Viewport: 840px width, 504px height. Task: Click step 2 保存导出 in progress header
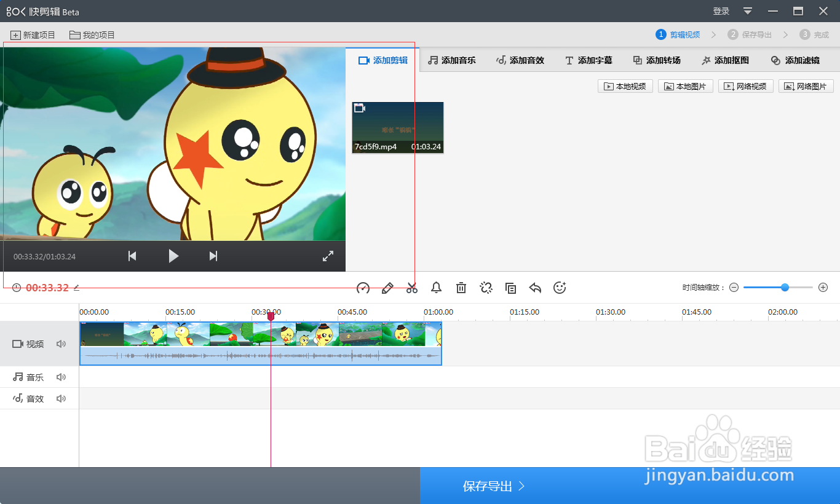point(750,34)
